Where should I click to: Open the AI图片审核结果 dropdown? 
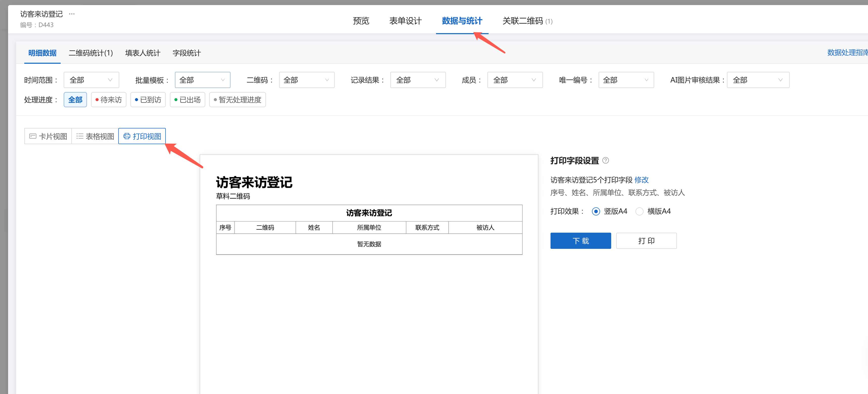758,80
